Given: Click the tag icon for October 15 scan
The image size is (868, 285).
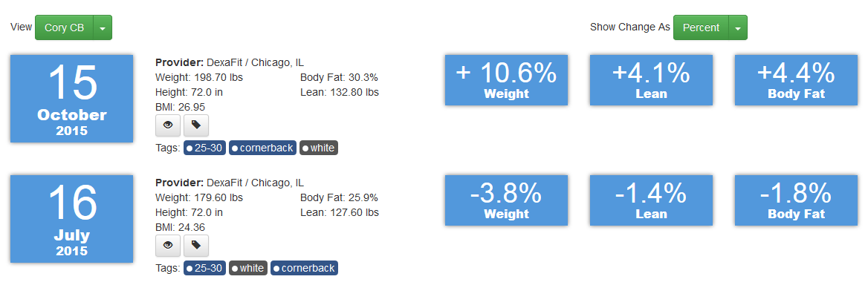Looking at the screenshot, I should 196,125.
